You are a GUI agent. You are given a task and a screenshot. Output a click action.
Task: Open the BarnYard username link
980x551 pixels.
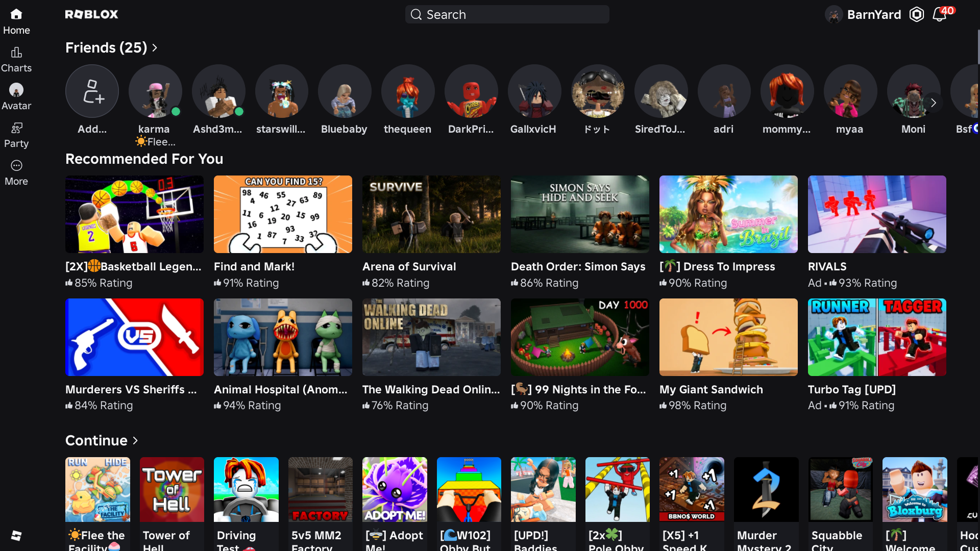(x=874, y=14)
